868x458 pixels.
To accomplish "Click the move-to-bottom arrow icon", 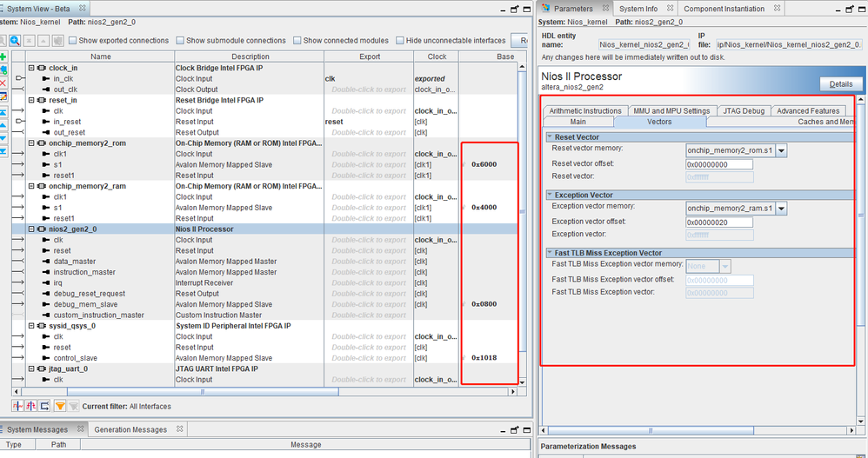I will pyautogui.click(x=3, y=151).
